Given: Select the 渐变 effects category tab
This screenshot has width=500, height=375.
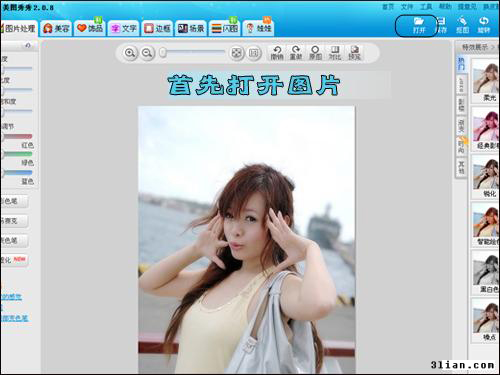Looking at the screenshot, I should pyautogui.click(x=461, y=126).
